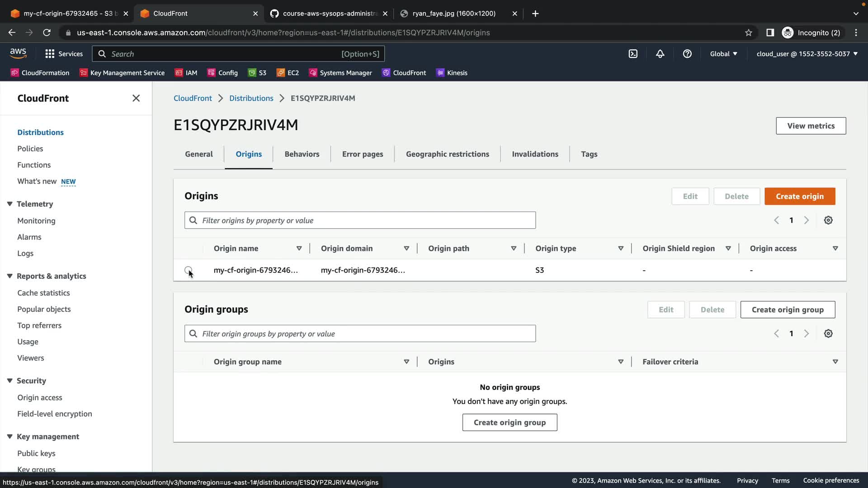Open the Global region dropdown
This screenshot has height=488, width=868.
pyautogui.click(x=723, y=54)
